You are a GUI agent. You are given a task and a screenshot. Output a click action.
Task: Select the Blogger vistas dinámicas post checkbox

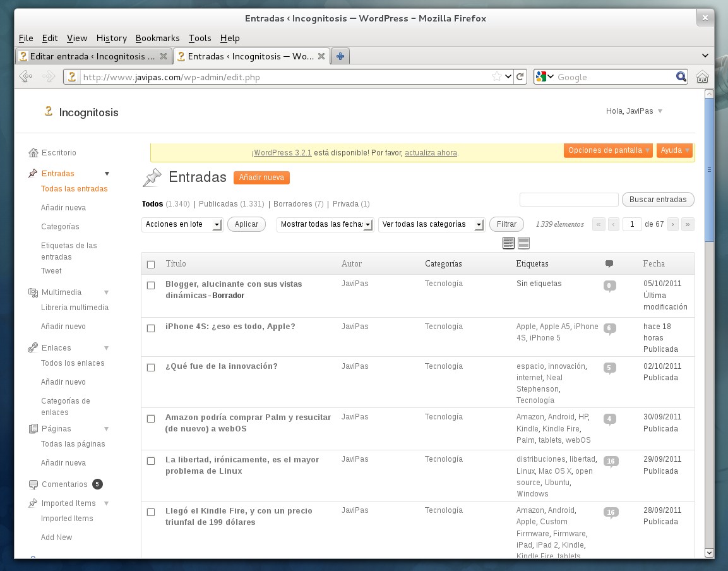point(151,285)
